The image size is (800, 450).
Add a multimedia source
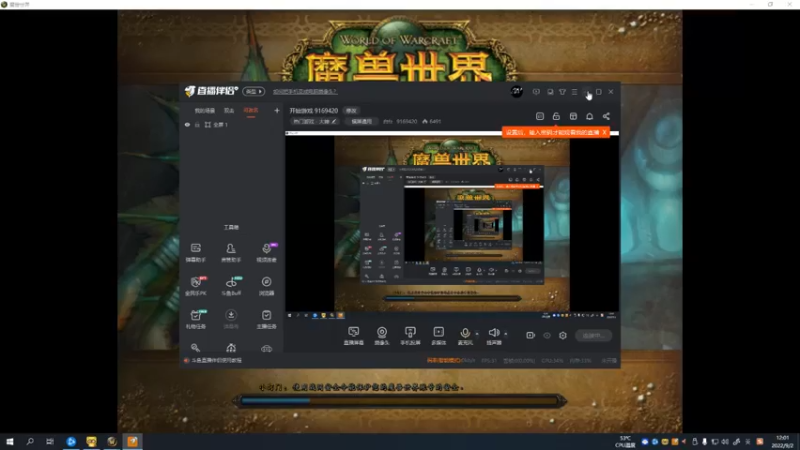click(438, 336)
